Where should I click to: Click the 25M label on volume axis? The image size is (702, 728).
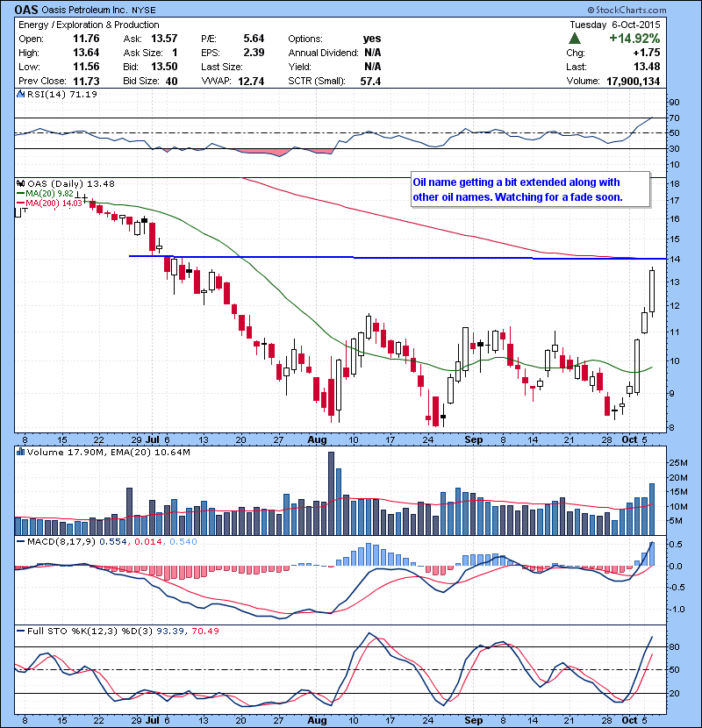click(x=677, y=462)
